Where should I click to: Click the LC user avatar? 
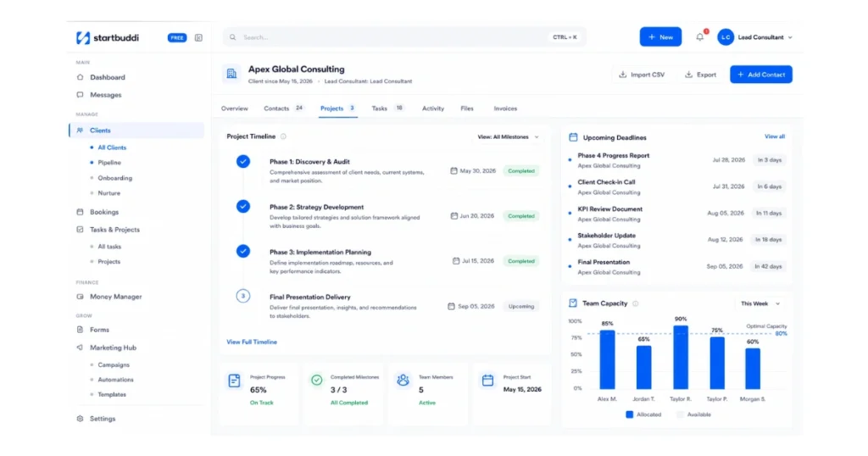pos(726,37)
